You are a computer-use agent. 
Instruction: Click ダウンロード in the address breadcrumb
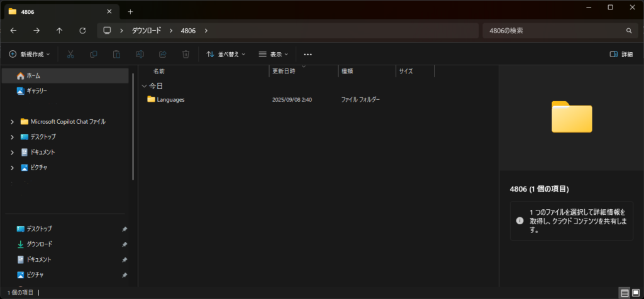coord(146,30)
